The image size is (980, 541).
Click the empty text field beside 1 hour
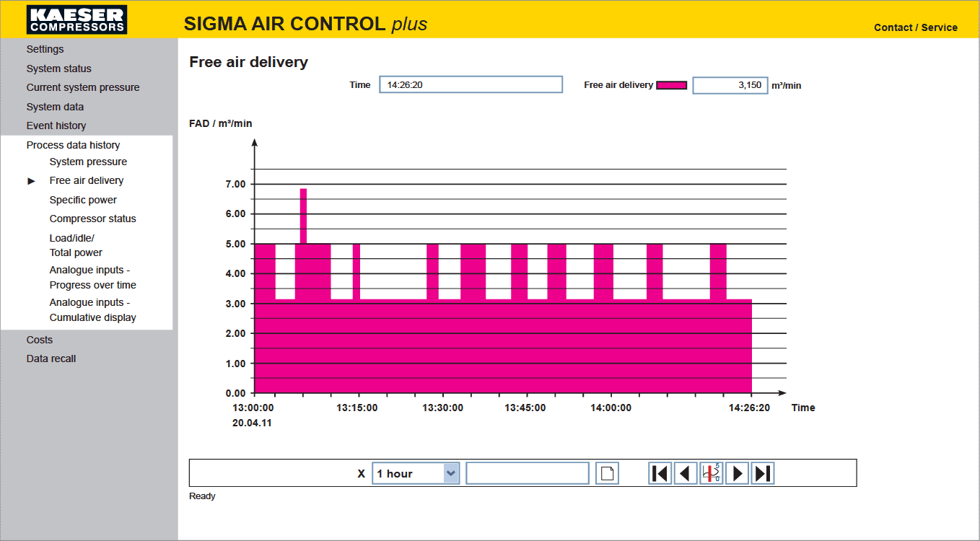click(x=528, y=474)
